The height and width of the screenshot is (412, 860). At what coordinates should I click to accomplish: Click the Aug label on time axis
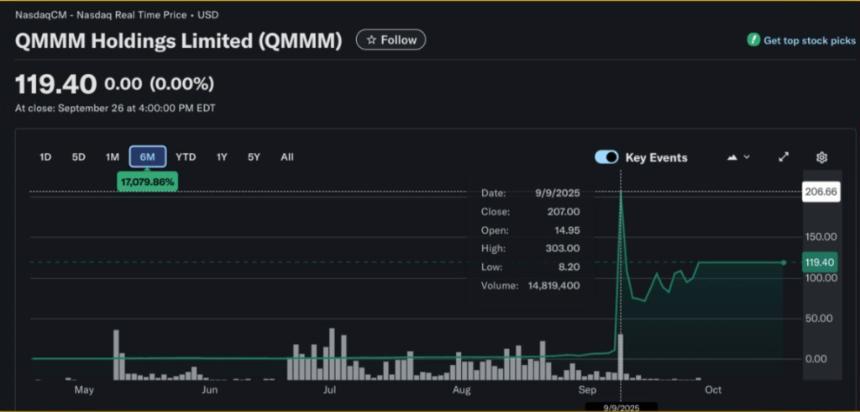462,391
